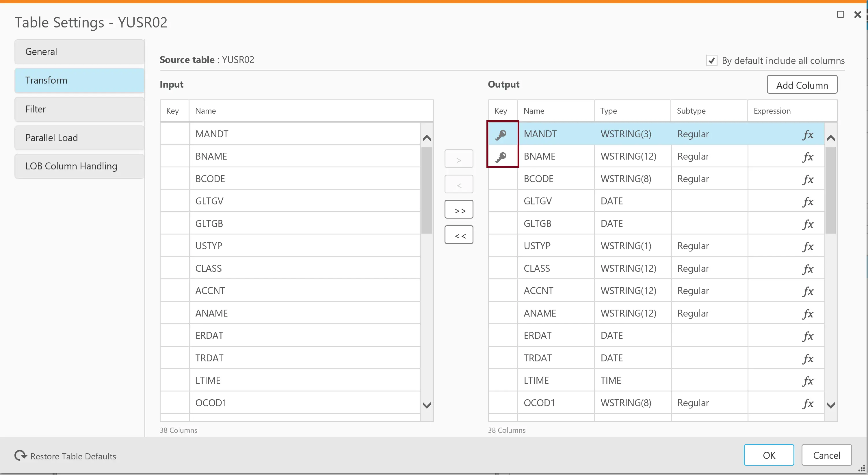Click the single left arrow remove button
Viewport: 868px width, 475px height.
[x=459, y=184]
